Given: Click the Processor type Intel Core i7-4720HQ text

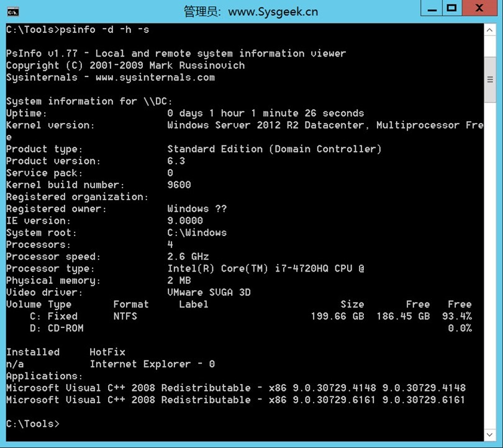Looking at the screenshot, I should click(267, 268).
